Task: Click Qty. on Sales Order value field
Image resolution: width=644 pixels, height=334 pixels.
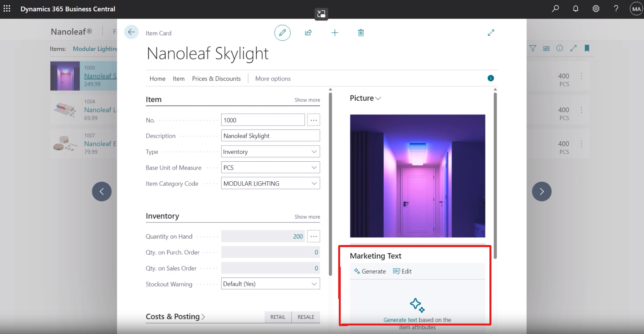Action: tap(271, 268)
